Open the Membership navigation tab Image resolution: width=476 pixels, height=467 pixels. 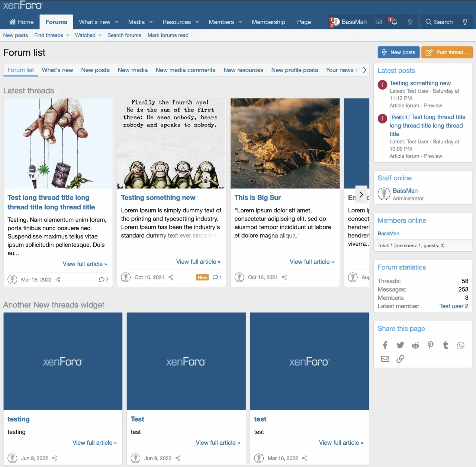click(x=268, y=22)
